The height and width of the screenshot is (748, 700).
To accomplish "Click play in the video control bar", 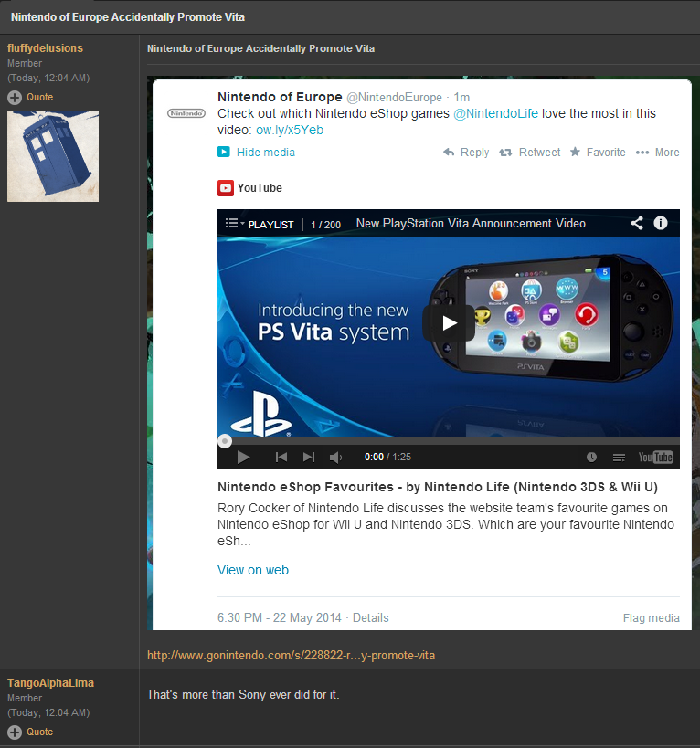I will tap(243, 457).
